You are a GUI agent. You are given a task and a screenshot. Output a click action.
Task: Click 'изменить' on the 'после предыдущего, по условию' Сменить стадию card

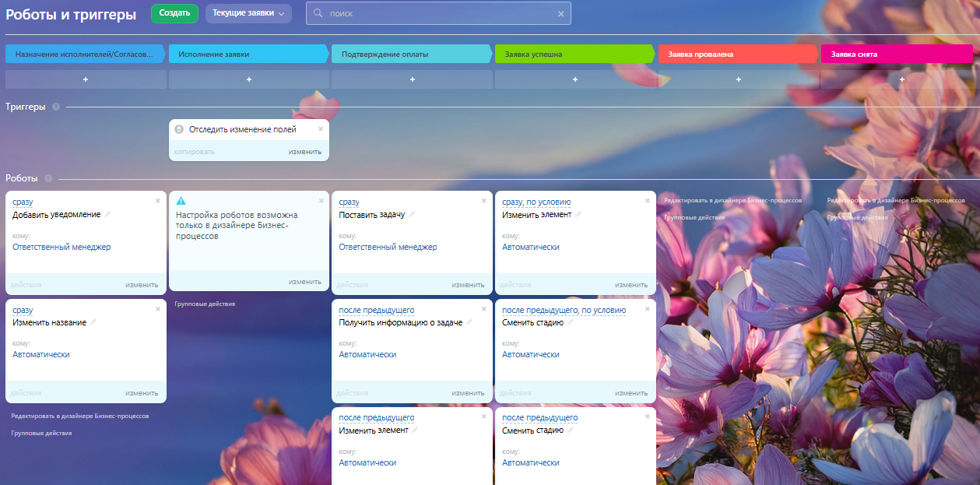(631, 392)
